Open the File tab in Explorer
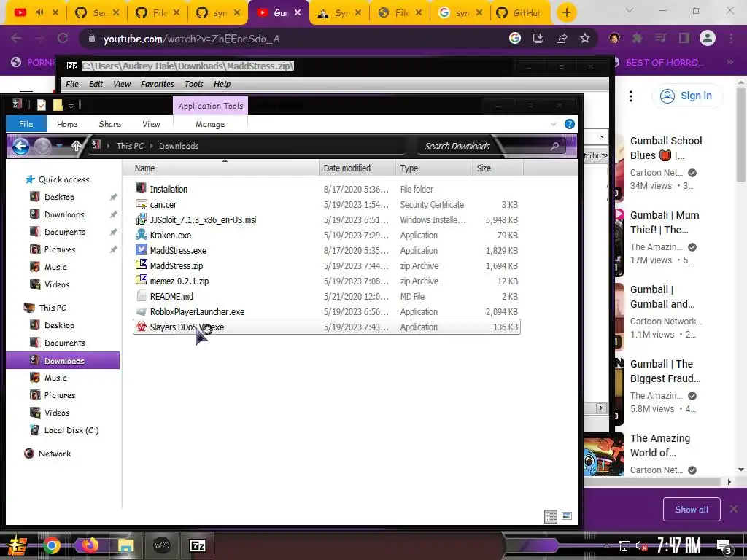This screenshot has height=560, width=747. pyautogui.click(x=26, y=124)
